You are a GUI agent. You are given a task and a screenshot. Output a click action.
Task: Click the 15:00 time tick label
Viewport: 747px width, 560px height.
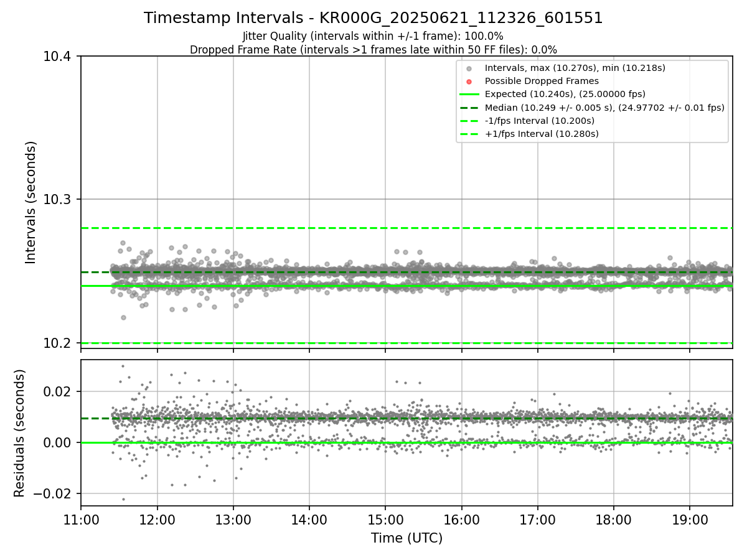click(x=385, y=519)
